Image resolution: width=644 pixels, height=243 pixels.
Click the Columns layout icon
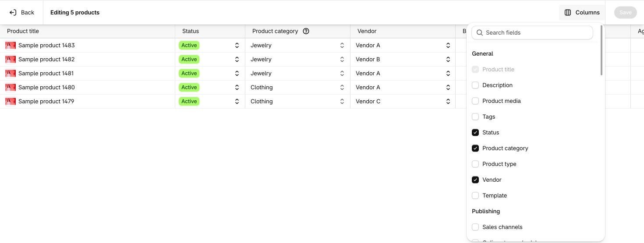pos(568,12)
